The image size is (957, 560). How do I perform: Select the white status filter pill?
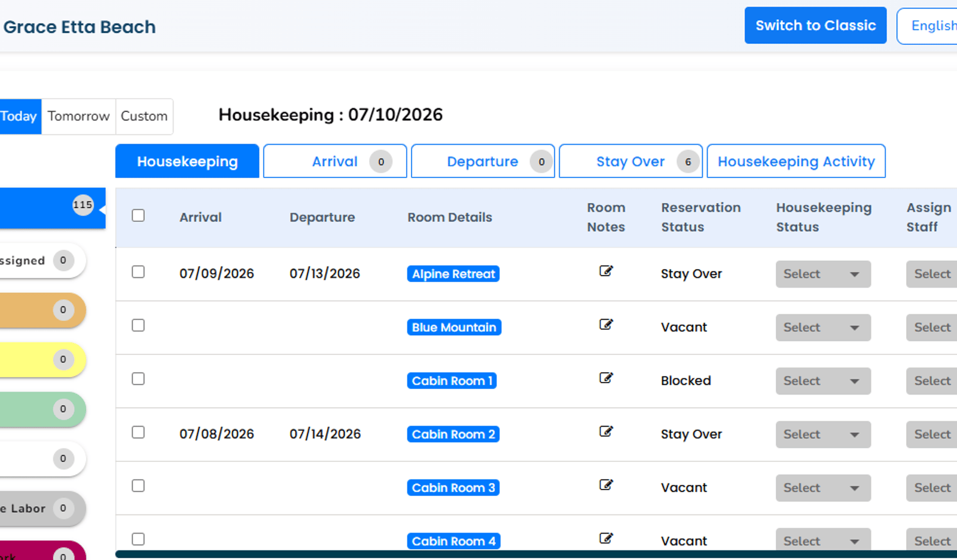point(42,459)
